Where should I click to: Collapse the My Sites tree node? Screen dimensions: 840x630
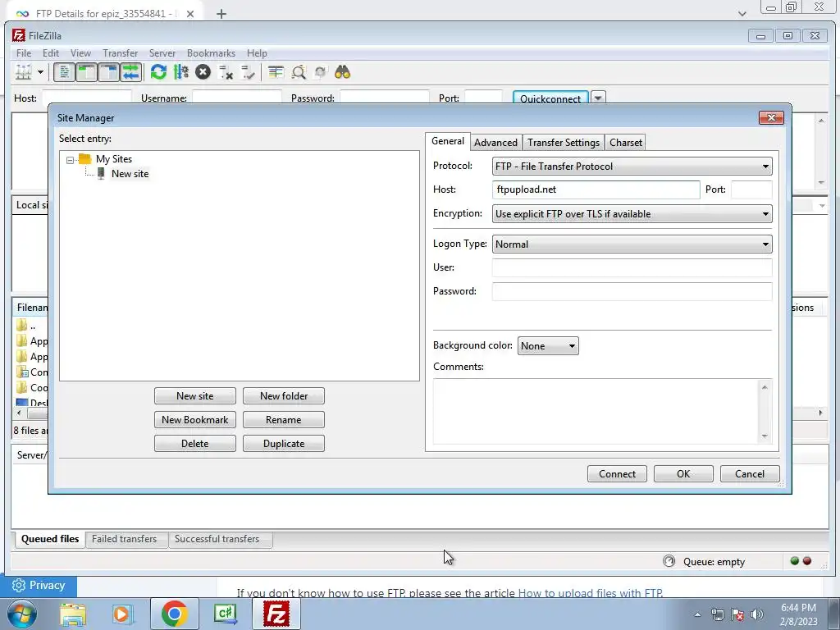tap(71, 160)
